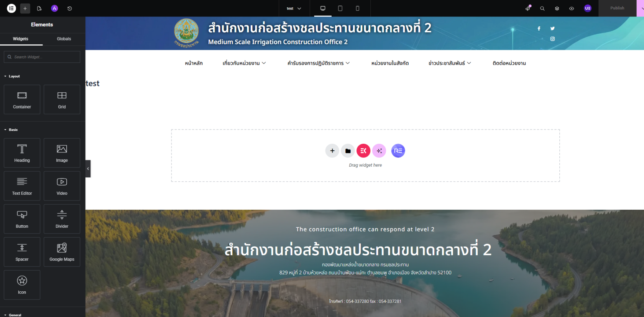
Task: Open template library folder button
Action: (x=348, y=151)
